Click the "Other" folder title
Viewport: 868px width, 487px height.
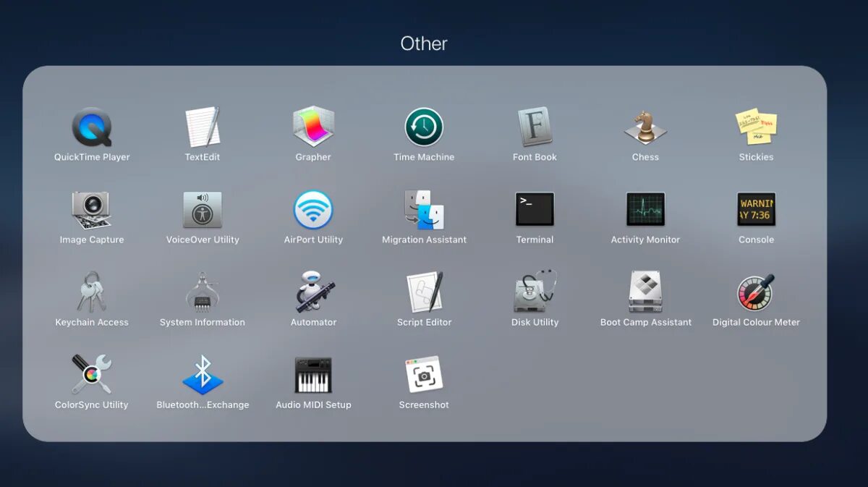click(424, 43)
